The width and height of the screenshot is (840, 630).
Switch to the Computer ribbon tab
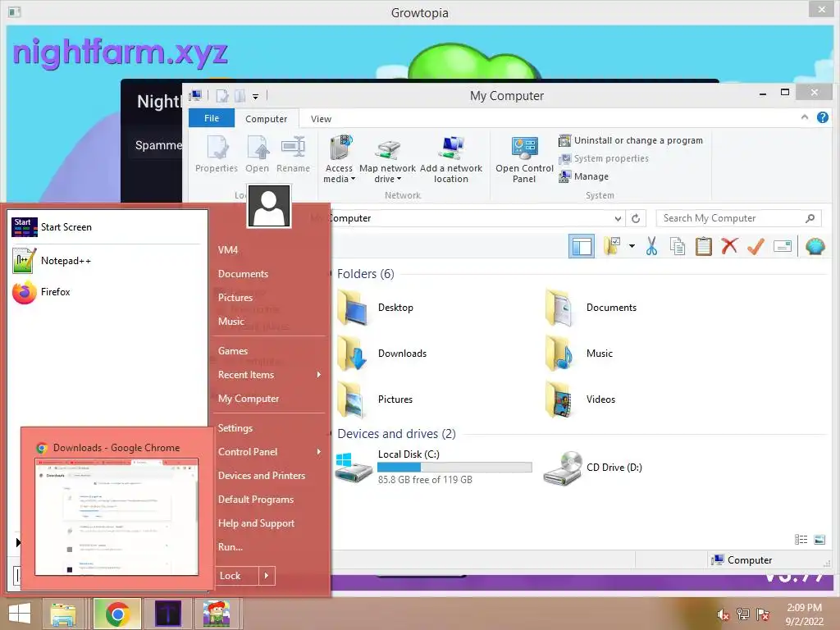tap(267, 118)
